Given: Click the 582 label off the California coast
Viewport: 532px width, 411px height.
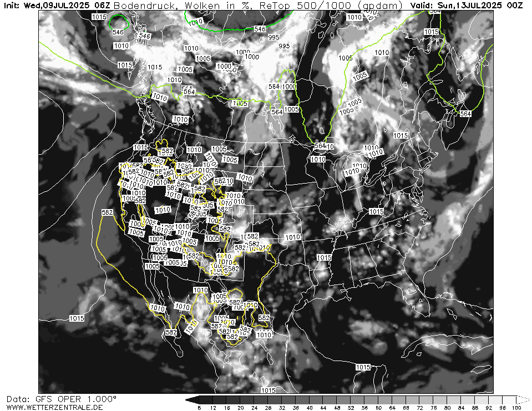Looking at the screenshot, I should tap(107, 212).
